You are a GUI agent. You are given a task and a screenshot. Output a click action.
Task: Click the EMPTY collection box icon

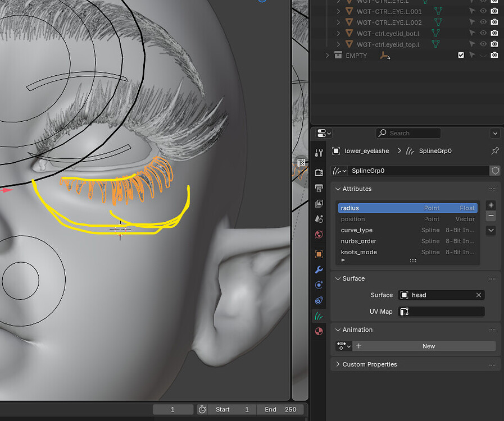(338, 55)
